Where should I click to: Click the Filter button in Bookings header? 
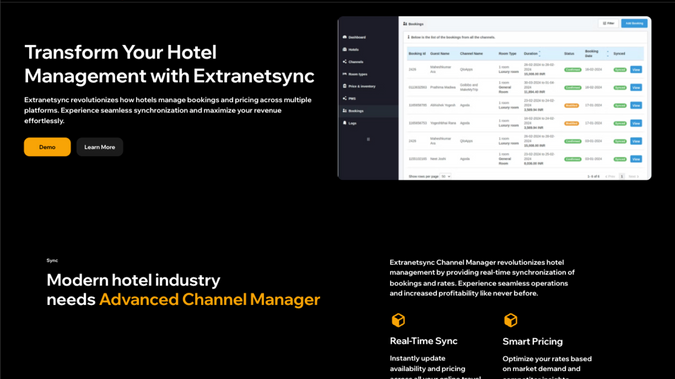(608, 23)
